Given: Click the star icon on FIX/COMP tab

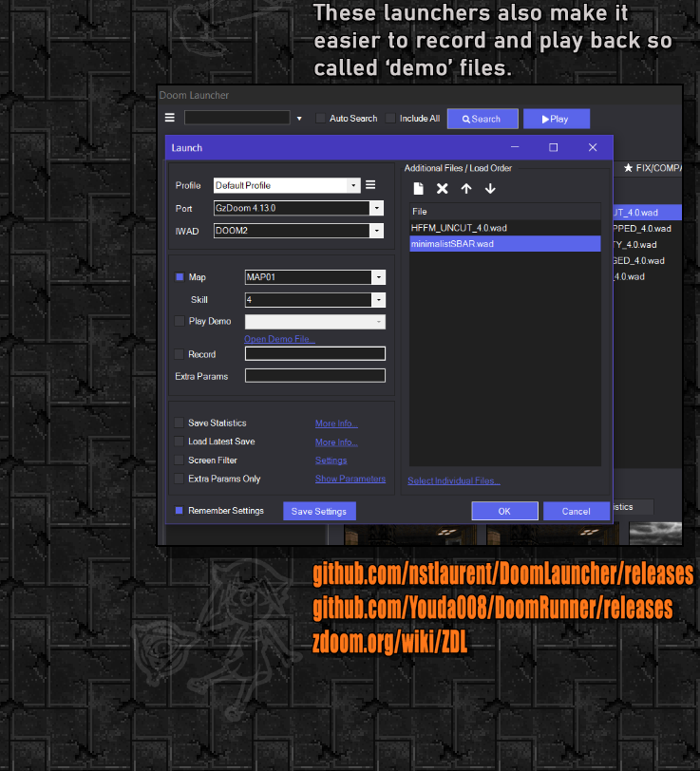Looking at the screenshot, I should click(x=628, y=168).
